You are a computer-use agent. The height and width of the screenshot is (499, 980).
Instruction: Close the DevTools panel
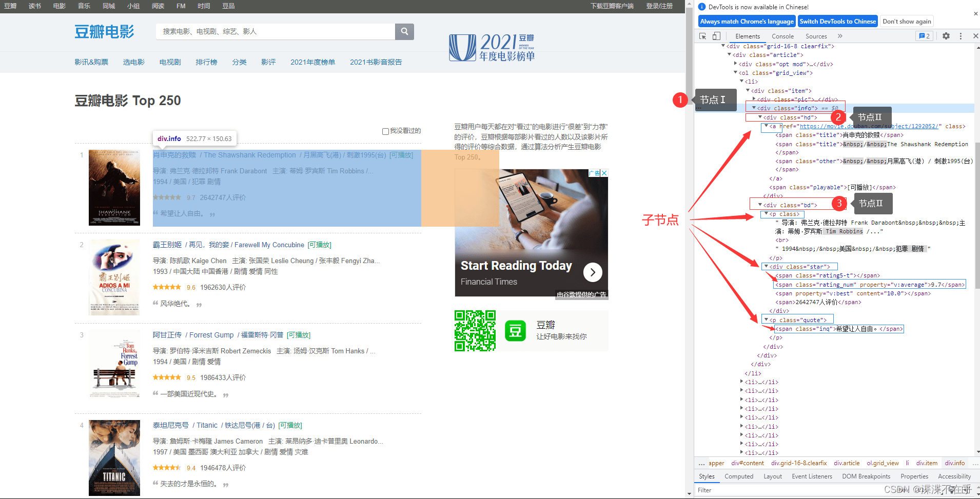pos(975,36)
